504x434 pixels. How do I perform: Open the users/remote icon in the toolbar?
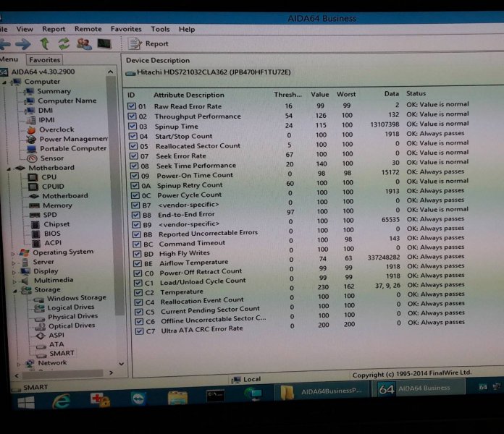84,45
